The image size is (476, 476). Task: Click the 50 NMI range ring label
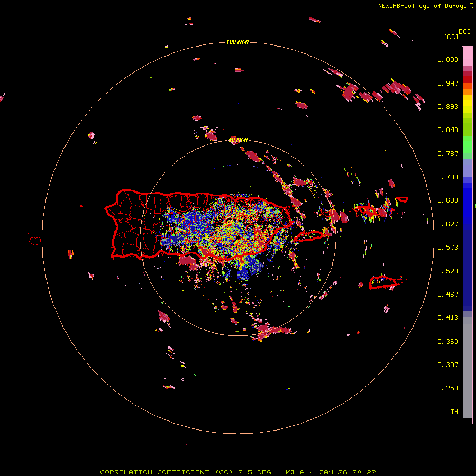pos(238,140)
